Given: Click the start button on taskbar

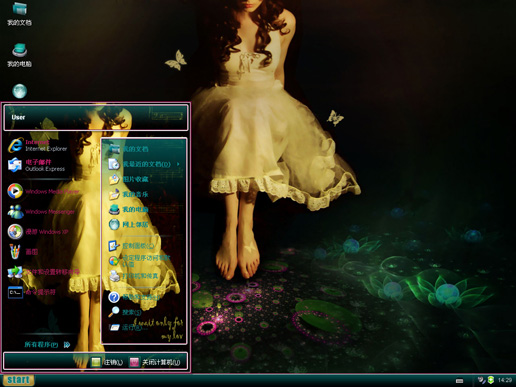Looking at the screenshot, I should [18, 380].
